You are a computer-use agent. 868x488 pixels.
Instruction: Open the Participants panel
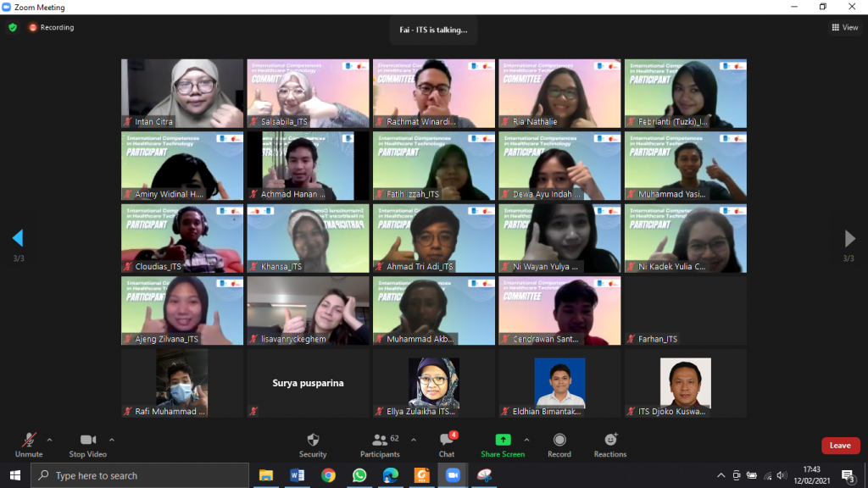(380, 444)
